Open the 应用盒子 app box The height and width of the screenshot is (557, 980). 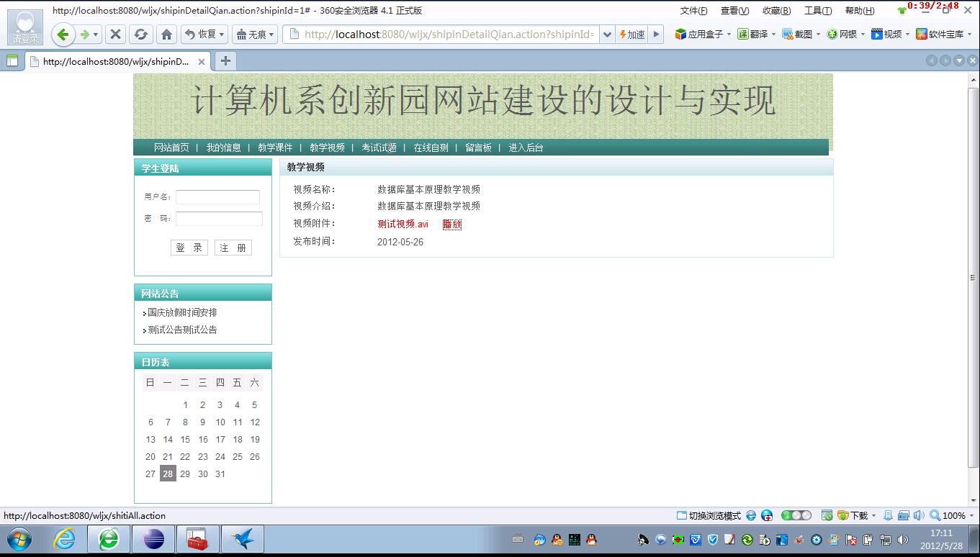coord(702,34)
